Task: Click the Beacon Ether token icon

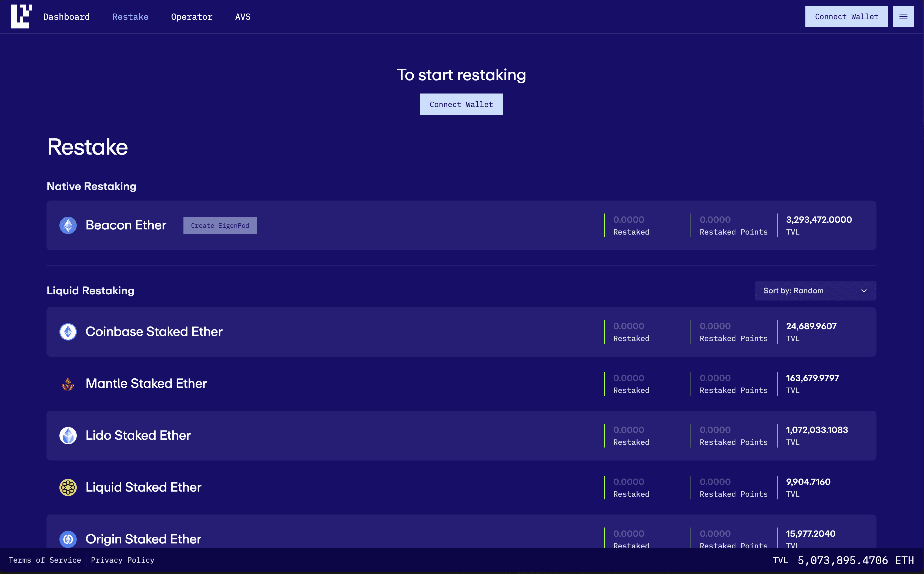Action: [68, 225]
